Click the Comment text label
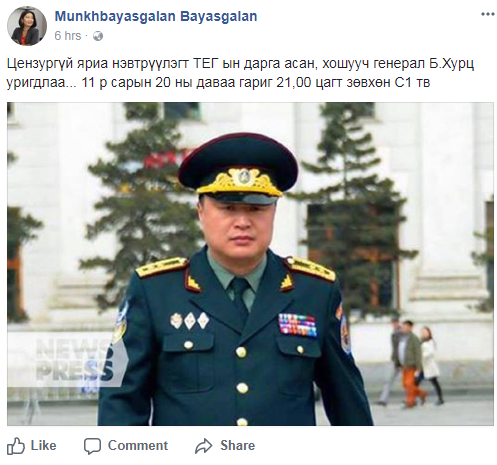This screenshot has height=465, width=497. [x=138, y=446]
